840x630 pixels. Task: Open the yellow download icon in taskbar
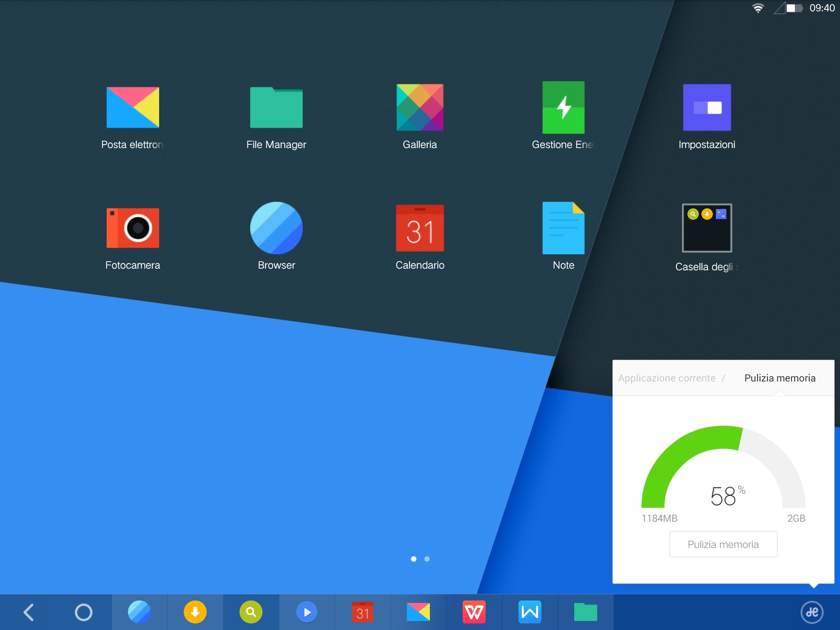coord(195,612)
